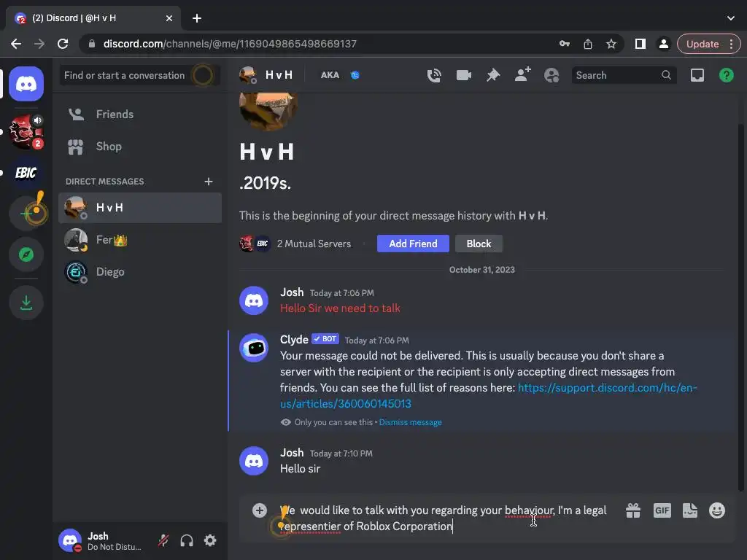Click the Search field in header
The image size is (747, 560).
coord(624,75)
